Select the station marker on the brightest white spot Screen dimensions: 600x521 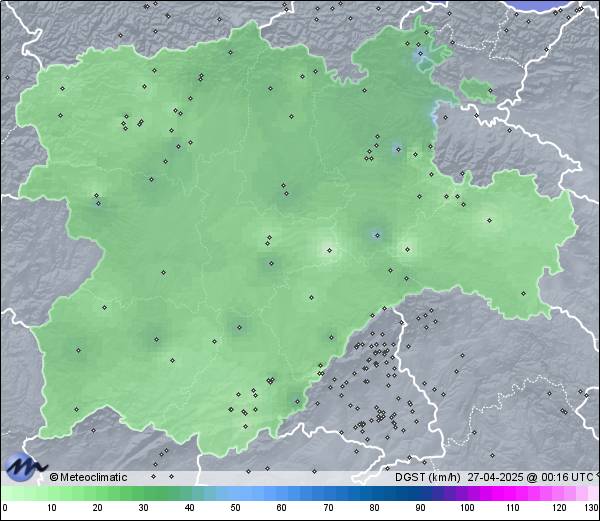(329, 251)
